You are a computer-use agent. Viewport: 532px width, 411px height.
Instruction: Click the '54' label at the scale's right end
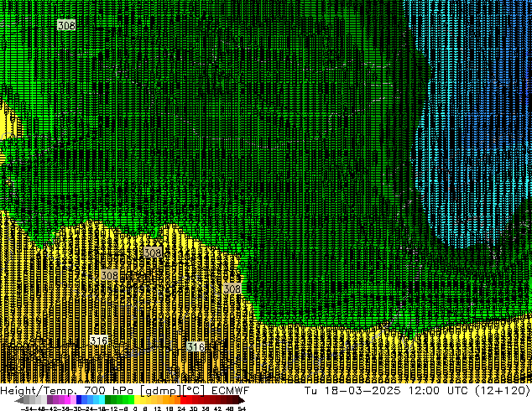242,408
